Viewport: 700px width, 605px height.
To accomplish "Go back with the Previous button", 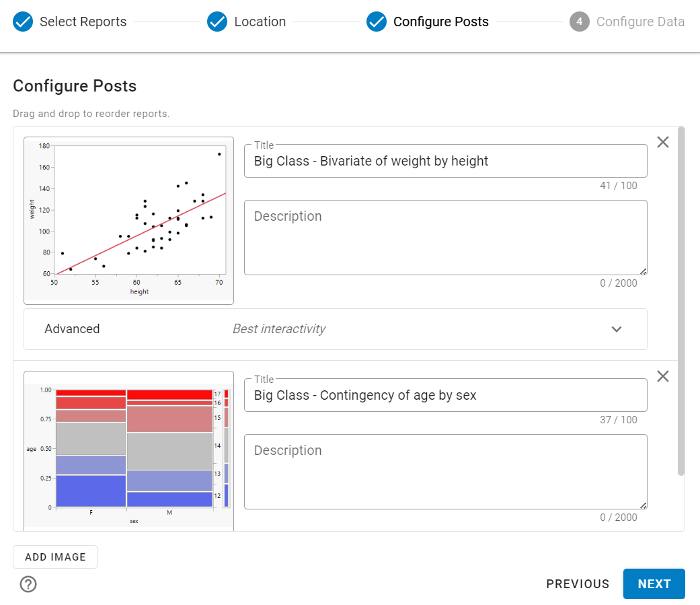I will pyautogui.click(x=578, y=583).
